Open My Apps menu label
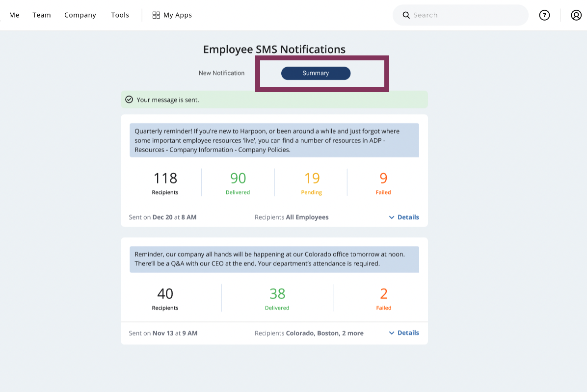 (178, 15)
